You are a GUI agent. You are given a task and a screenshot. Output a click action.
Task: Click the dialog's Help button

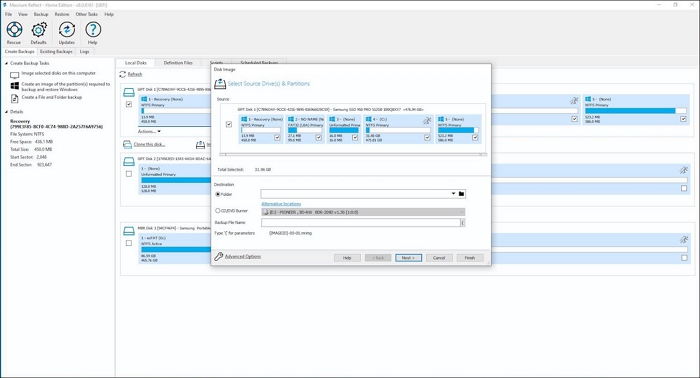coord(347,258)
